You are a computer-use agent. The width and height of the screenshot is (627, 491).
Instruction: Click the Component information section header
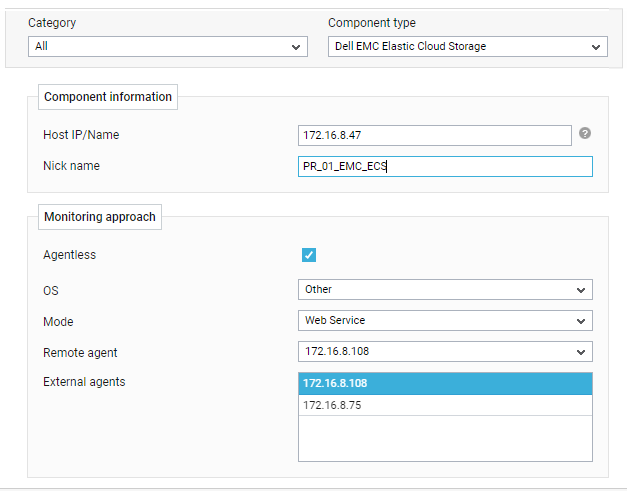(108, 97)
